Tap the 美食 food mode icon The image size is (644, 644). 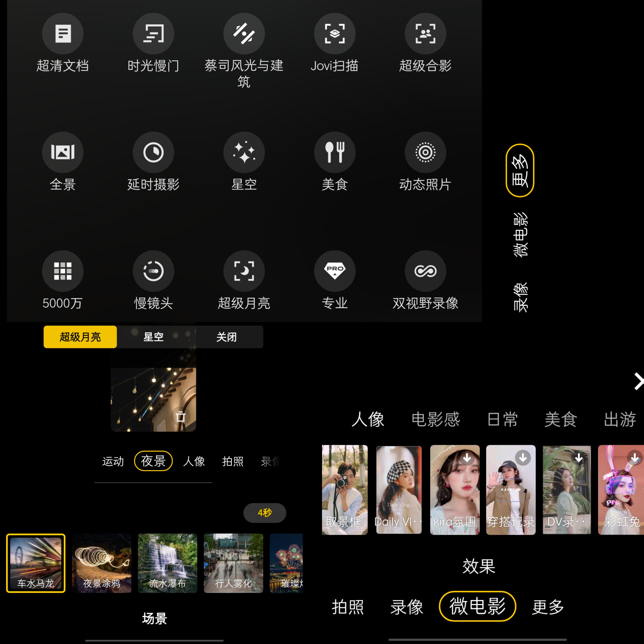point(335,152)
